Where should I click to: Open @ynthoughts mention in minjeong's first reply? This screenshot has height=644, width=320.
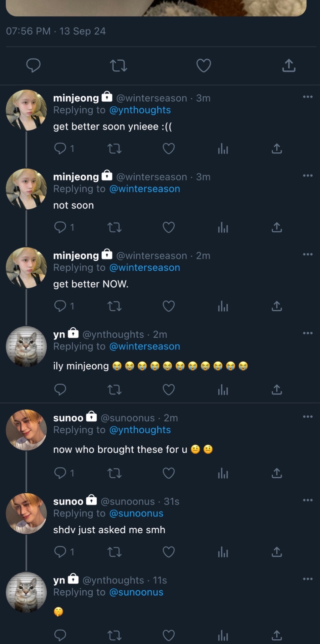(140, 110)
